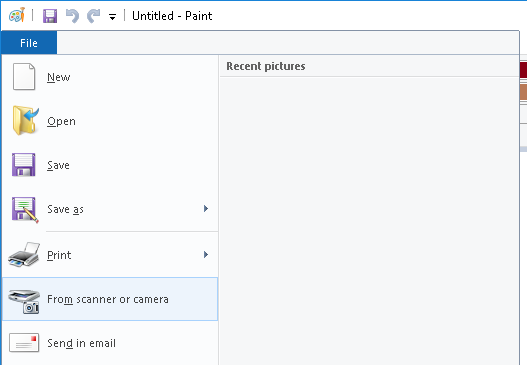Click the folder icon for Open

tap(25, 120)
